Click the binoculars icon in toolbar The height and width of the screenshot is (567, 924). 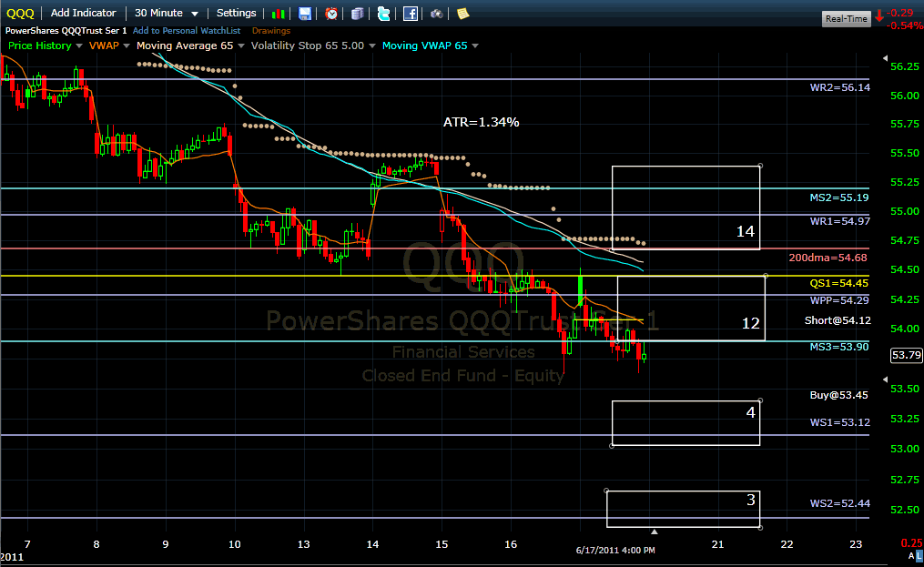[x=437, y=13]
